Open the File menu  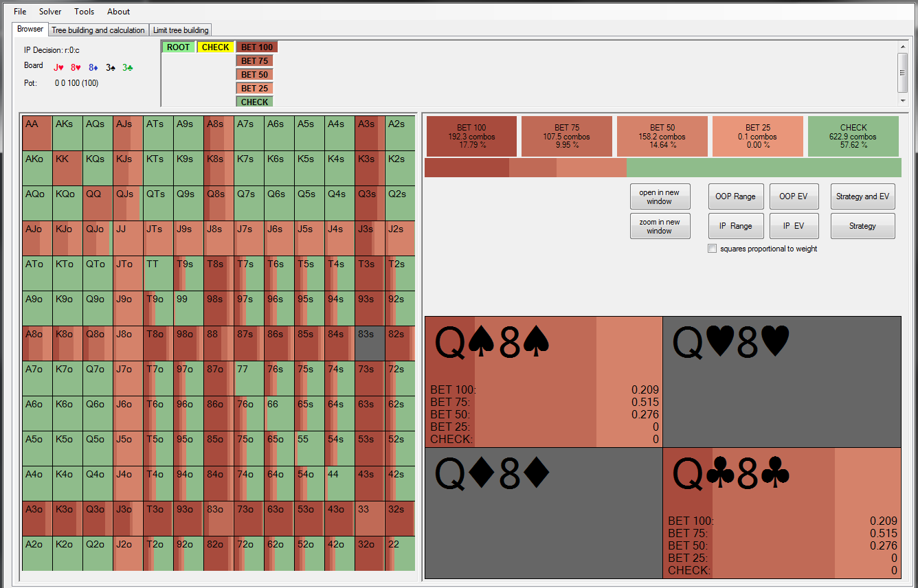20,12
